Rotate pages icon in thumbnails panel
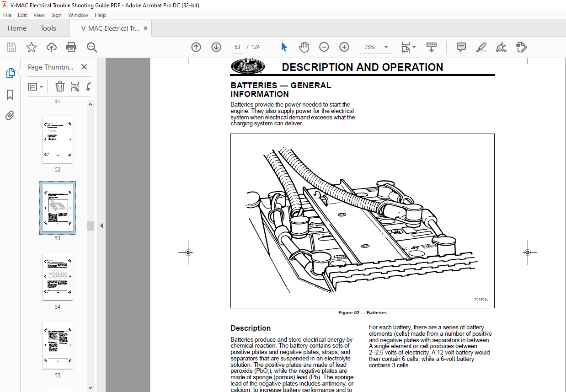 [x=89, y=86]
